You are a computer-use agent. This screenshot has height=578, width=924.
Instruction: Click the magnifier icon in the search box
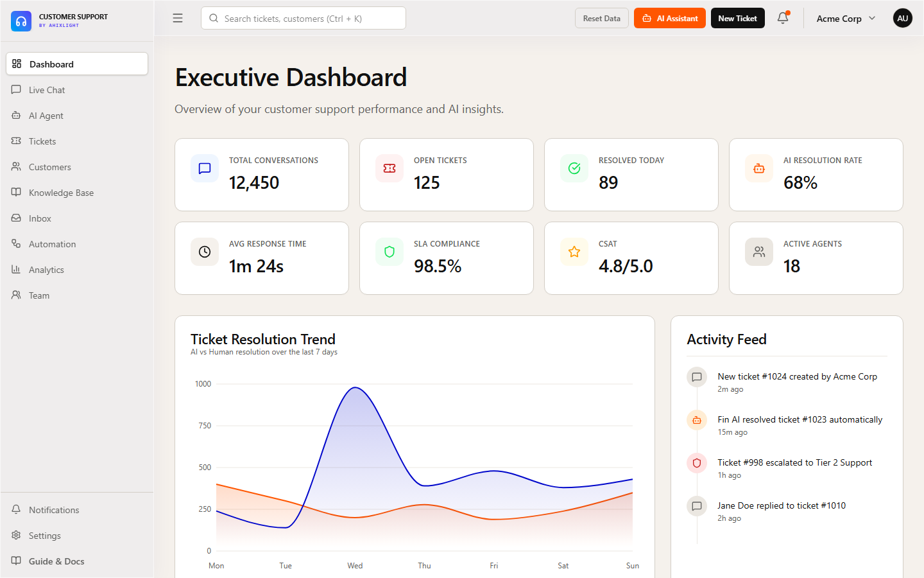coord(214,19)
